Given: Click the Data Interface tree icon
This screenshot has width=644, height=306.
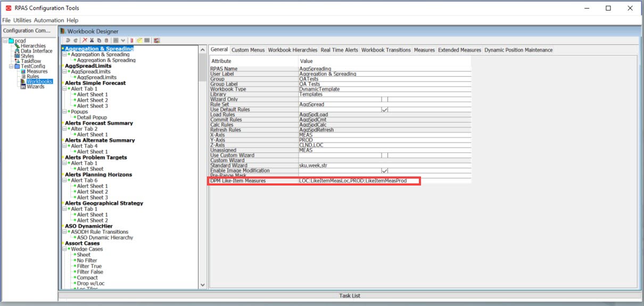Looking at the screenshot, I should tap(17, 51).
